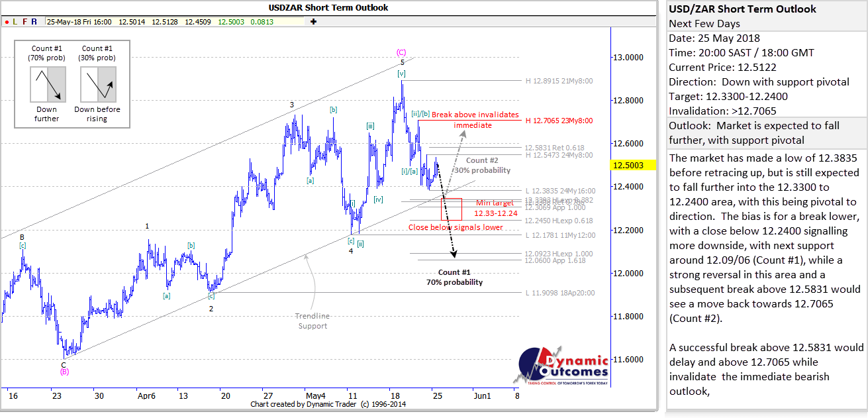Click the red dot indicator in chart toolbar

click(x=6, y=22)
